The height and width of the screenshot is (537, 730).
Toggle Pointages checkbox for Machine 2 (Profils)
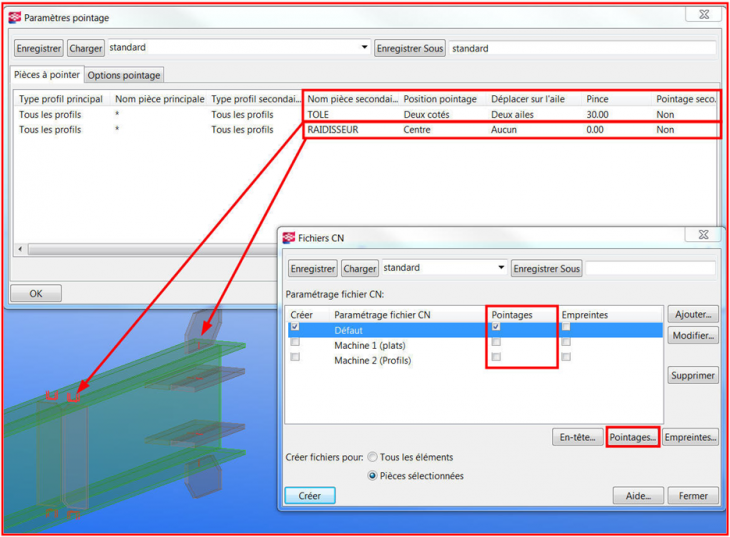[x=496, y=357]
